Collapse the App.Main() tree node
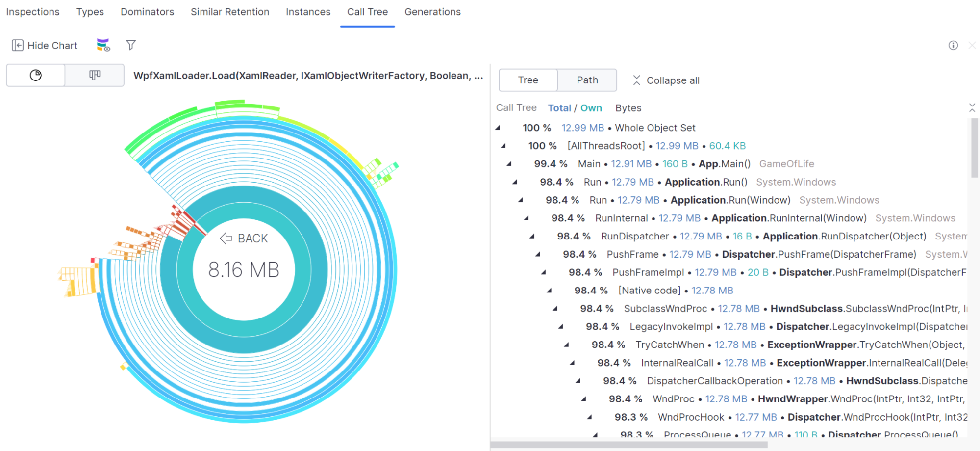 pyautogui.click(x=509, y=164)
